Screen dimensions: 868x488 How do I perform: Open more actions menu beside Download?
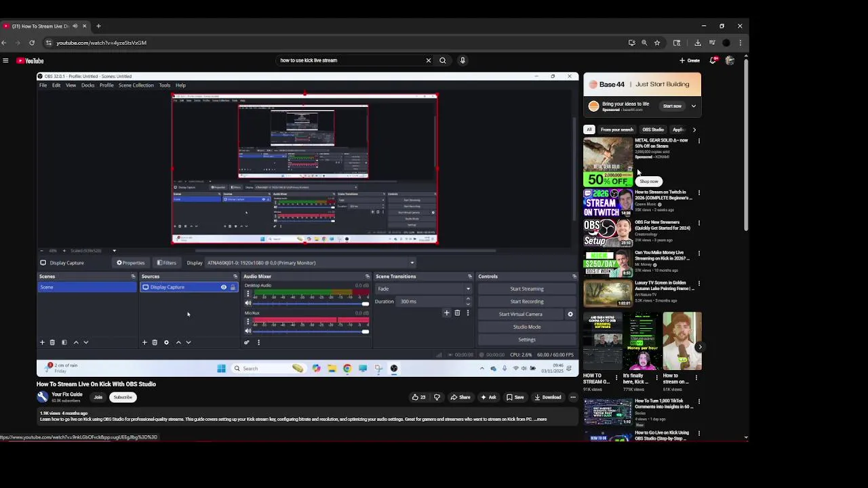tap(572, 397)
